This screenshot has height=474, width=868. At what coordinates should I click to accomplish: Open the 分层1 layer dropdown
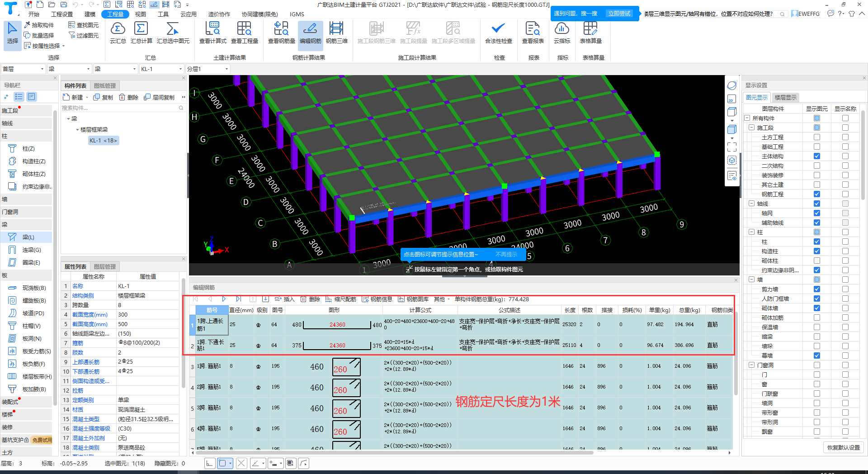[x=208, y=69]
